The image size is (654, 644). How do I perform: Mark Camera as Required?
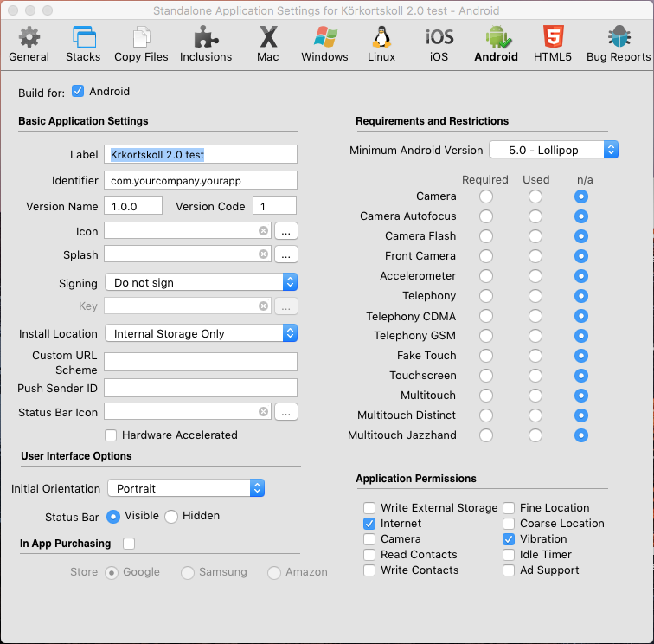click(486, 196)
